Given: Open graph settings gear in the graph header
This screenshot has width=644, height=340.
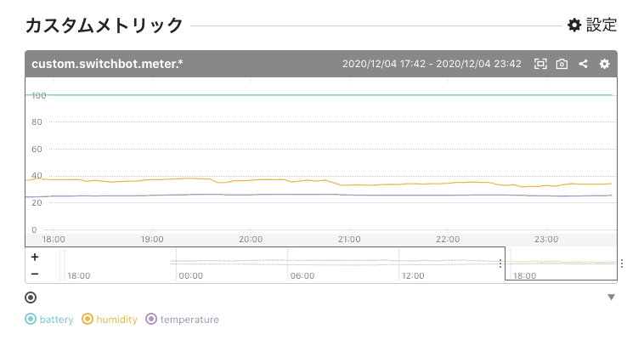Looking at the screenshot, I should coord(604,64).
